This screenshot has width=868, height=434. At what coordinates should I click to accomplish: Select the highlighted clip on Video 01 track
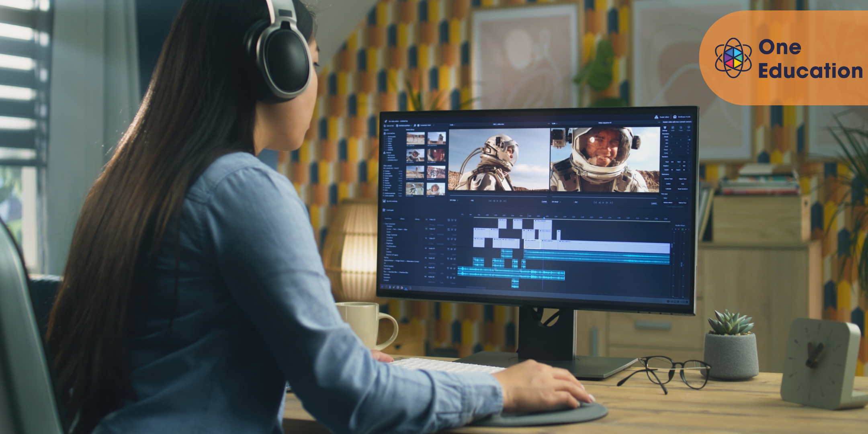click(x=532, y=244)
